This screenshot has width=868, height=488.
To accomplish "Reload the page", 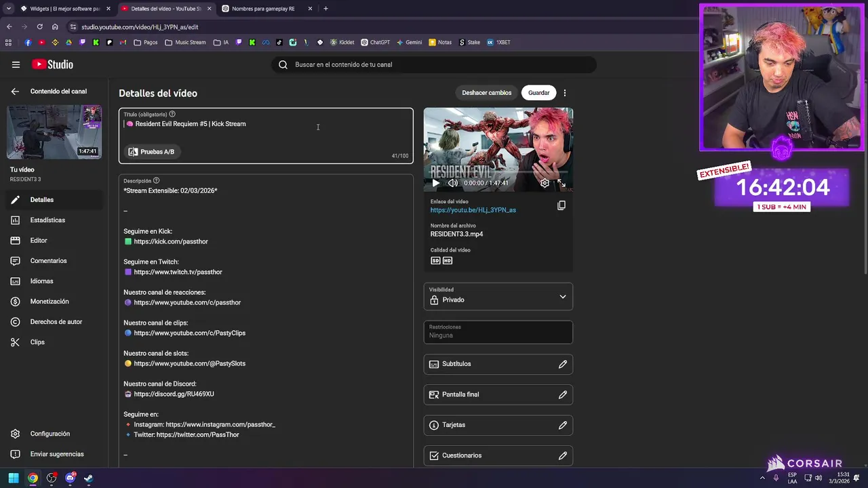I will [39, 27].
